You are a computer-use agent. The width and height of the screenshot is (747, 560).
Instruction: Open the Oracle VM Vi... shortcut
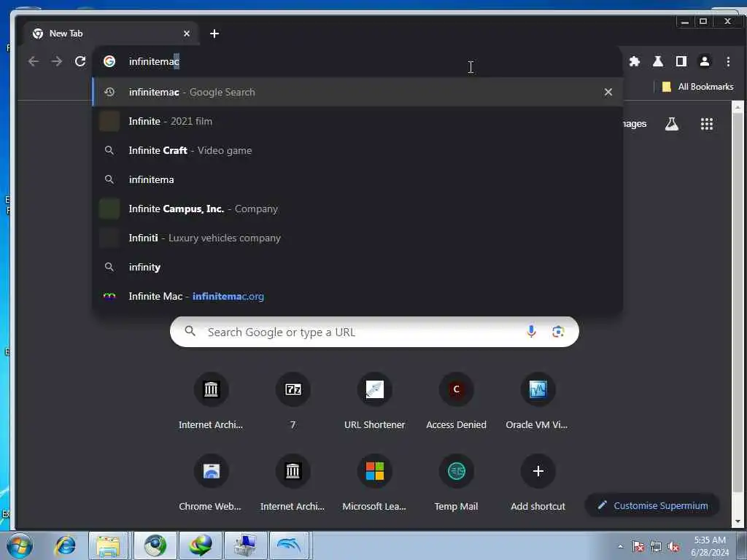coord(538,402)
